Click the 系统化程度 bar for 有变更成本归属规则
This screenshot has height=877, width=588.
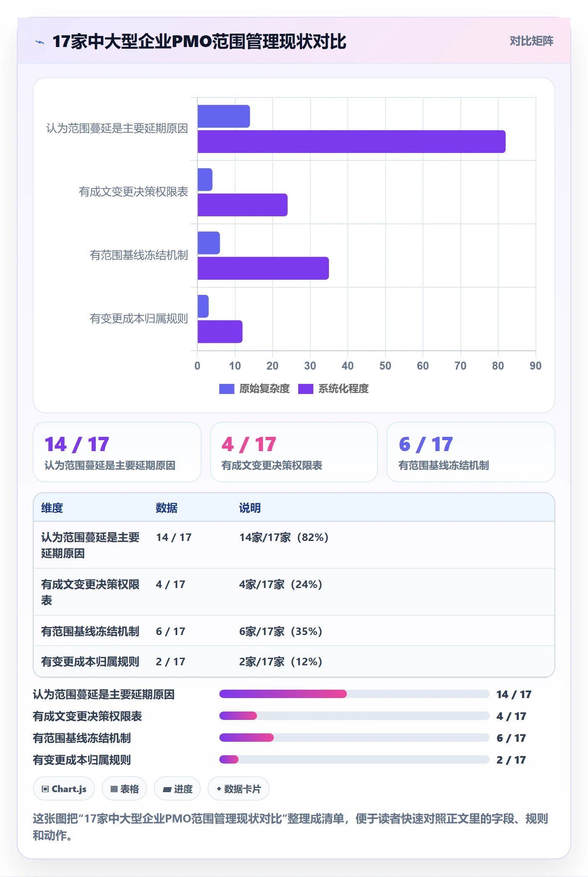[220, 332]
